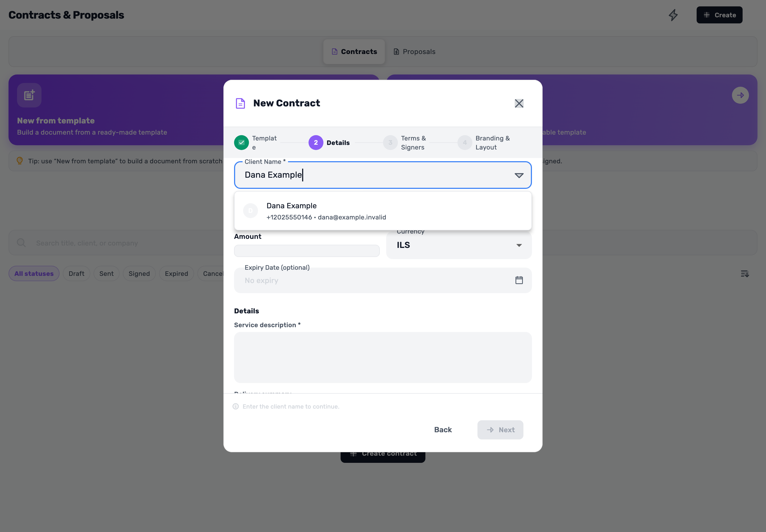Switch to the Proposals tab
The height and width of the screenshot is (532, 766).
[414, 52]
